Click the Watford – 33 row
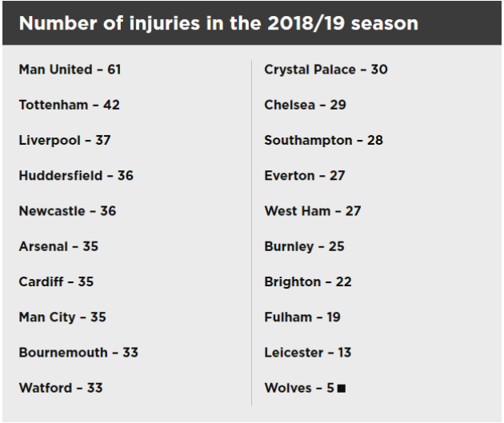504x423 pixels. (61, 388)
